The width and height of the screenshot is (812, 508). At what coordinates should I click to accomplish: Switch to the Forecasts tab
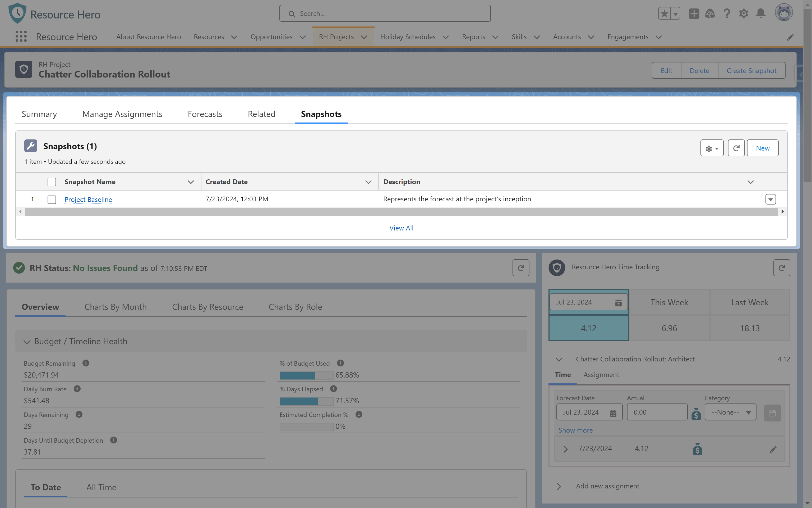[x=205, y=114]
